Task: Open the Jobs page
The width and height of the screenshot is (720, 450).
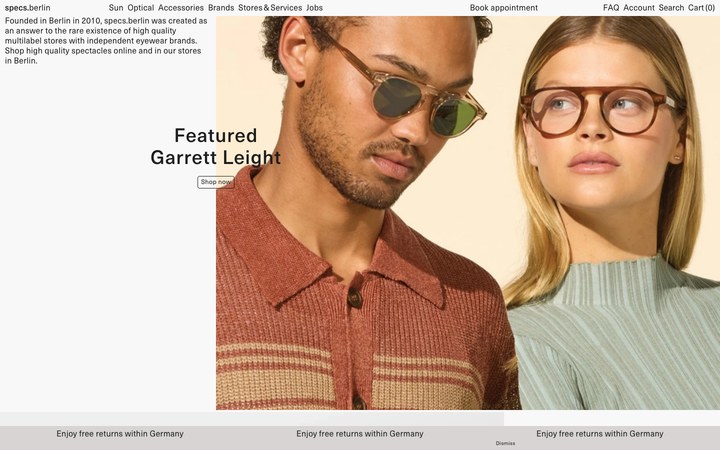Action: tap(315, 8)
